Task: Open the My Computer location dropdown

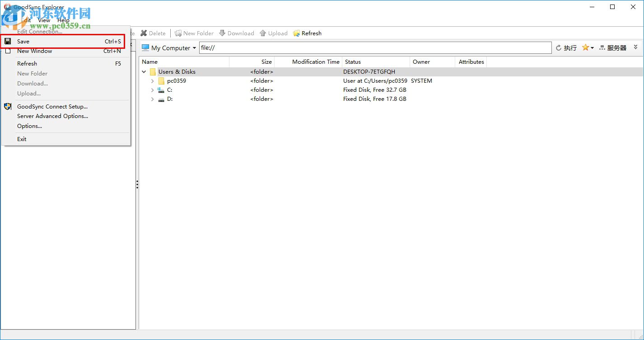Action: [x=169, y=48]
